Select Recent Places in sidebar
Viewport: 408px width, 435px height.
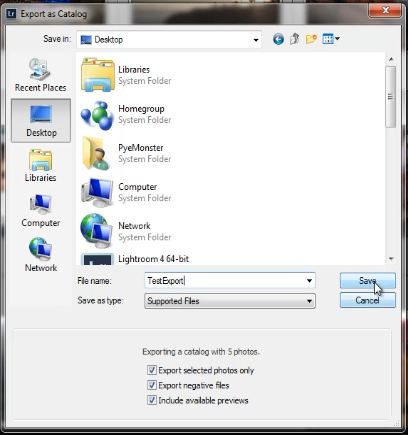41,75
